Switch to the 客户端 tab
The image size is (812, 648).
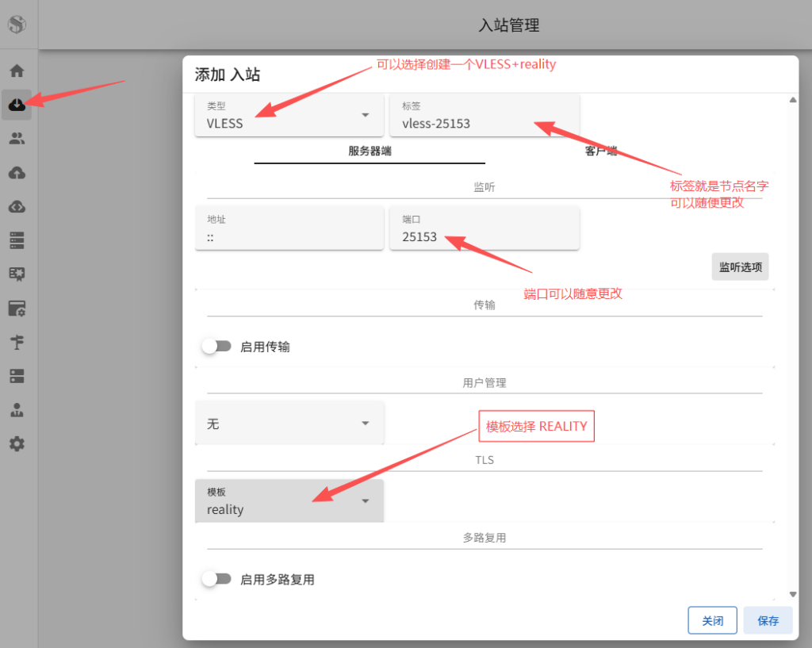600,151
